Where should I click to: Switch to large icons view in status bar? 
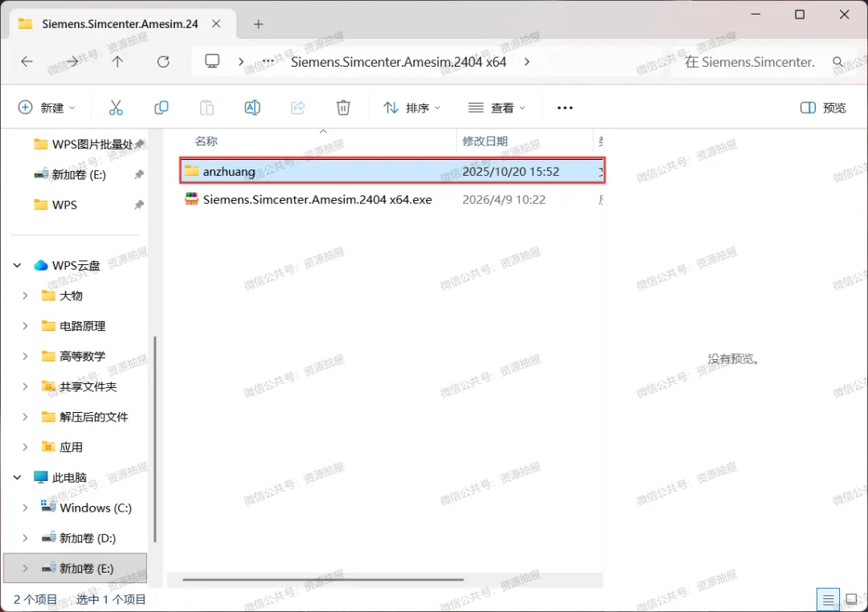click(851, 599)
